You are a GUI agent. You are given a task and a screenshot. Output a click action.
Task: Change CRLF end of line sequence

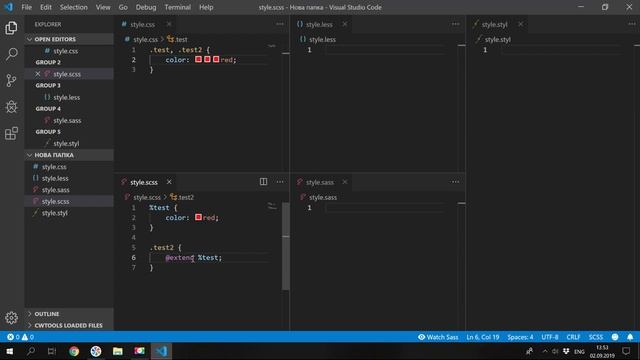click(573, 337)
